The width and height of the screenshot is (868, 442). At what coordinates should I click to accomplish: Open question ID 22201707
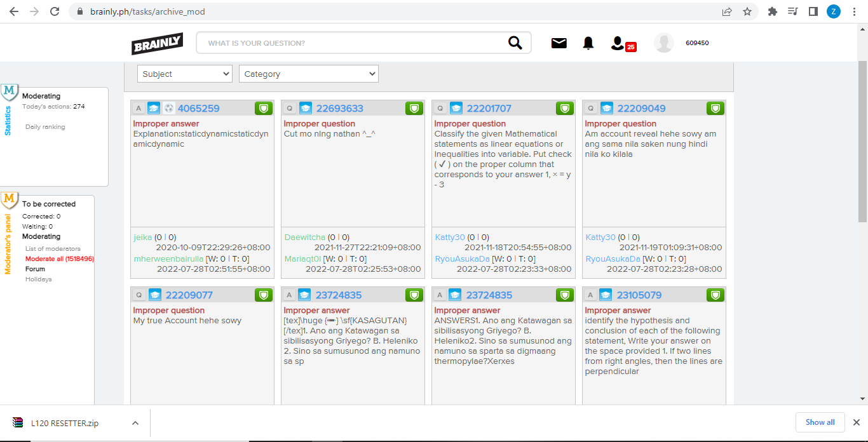489,109
